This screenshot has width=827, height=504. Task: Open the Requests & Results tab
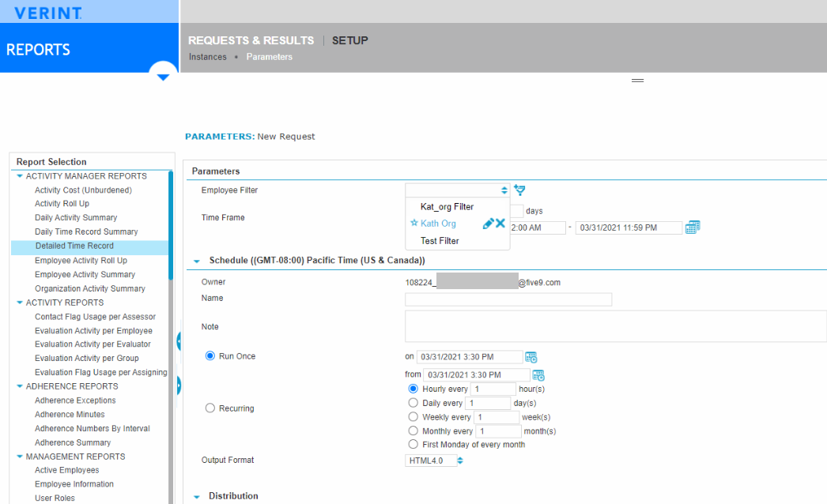click(251, 40)
